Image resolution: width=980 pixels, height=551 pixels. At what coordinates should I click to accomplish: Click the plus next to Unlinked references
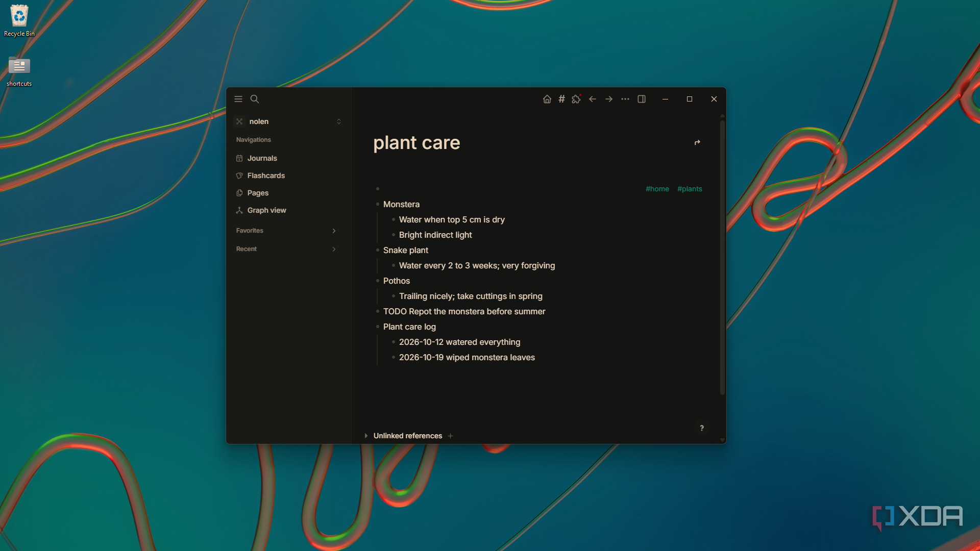coord(450,436)
